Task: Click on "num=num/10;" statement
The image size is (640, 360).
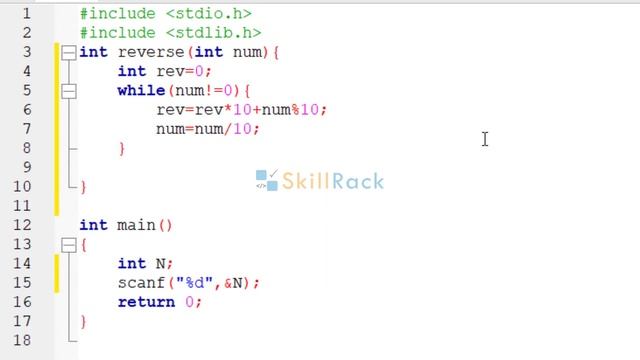Action: 208,129
